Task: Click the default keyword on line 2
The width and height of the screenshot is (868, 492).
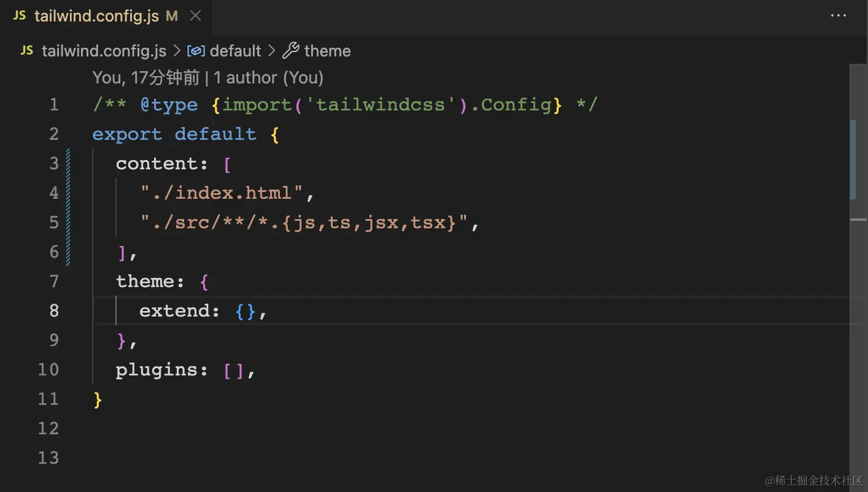Action: 215,134
